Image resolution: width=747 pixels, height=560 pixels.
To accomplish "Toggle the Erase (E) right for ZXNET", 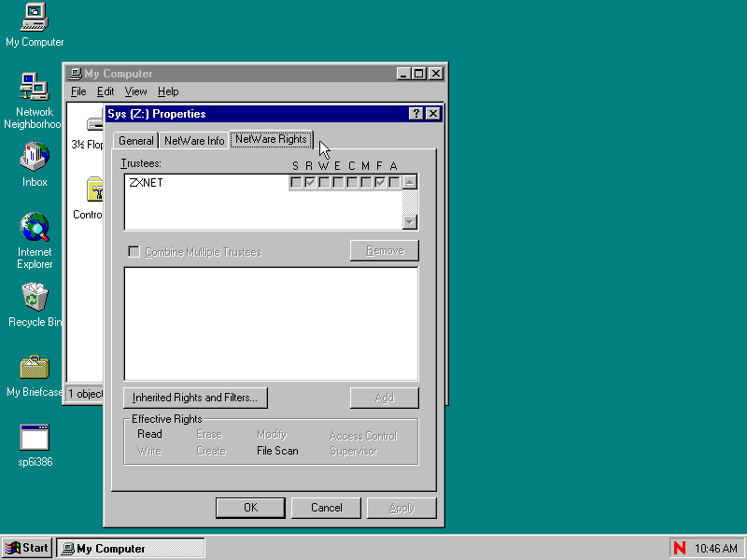I will click(x=338, y=182).
